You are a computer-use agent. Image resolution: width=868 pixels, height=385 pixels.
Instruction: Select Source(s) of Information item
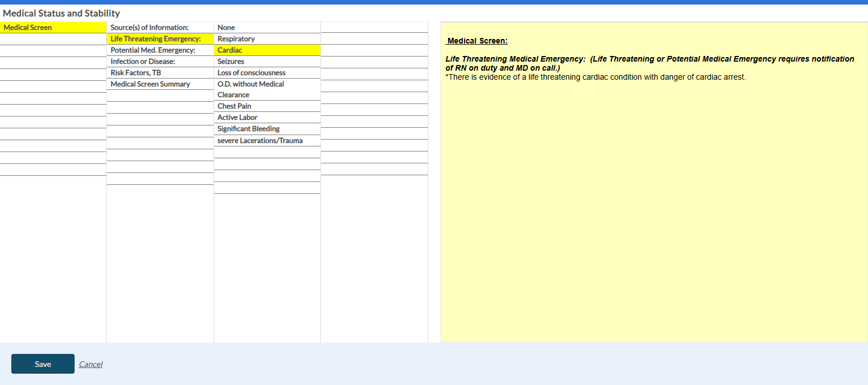click(160, 28)
